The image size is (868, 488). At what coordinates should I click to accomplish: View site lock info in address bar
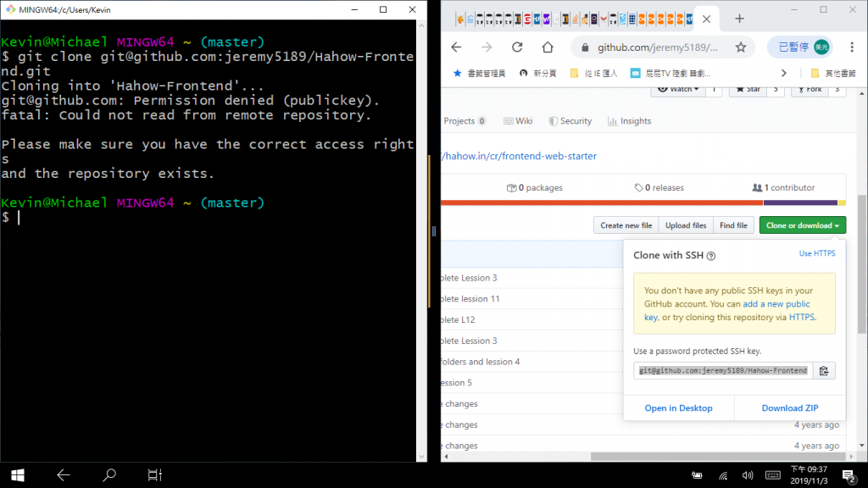pyautogui.click(x=585, y=47)
